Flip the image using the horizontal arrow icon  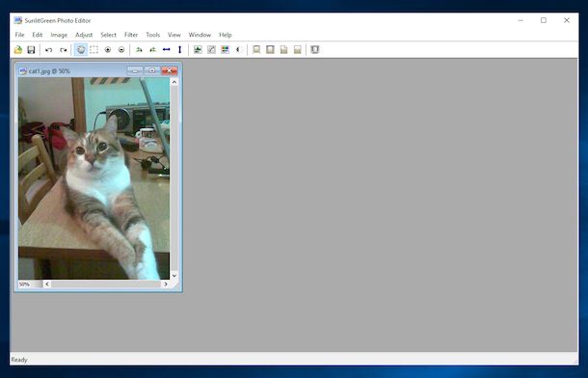[x=167, y=49]
